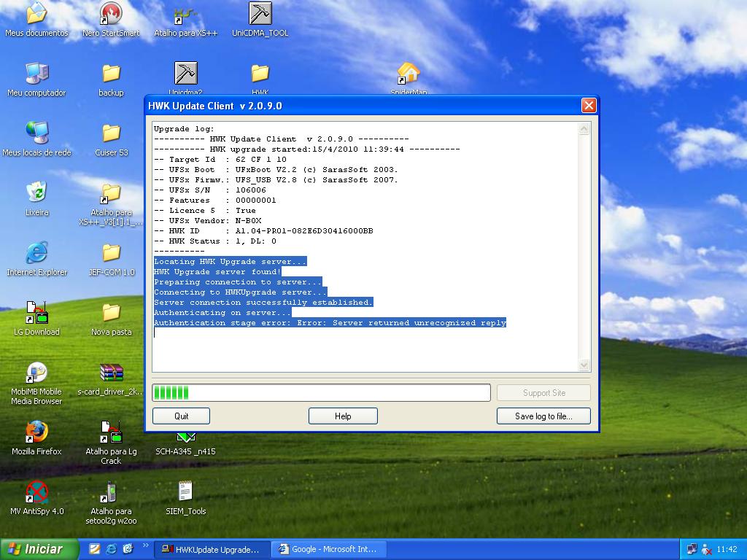Click the 'Locating HWK Upgrade server...' line
Viewport: 747px width, 560px height.
230,262
